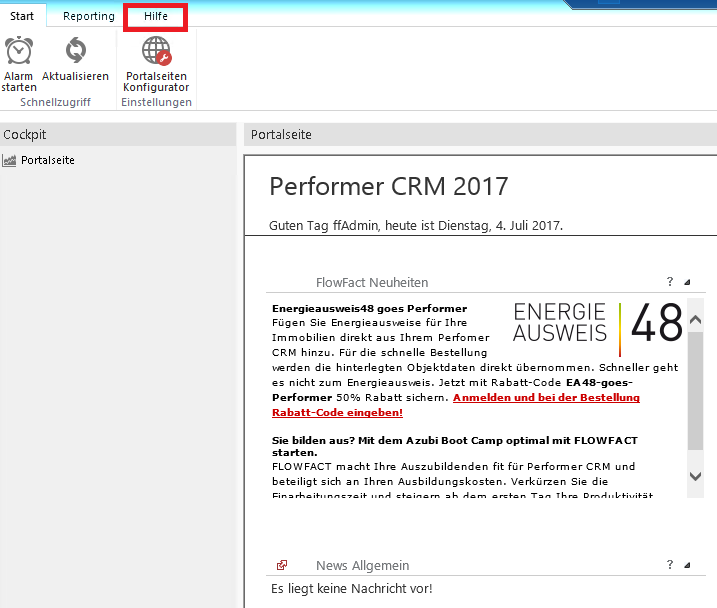The image size is (717, 608).
Task: Click the news panel scrollbar thumb
Action: (x=696, y=391)
